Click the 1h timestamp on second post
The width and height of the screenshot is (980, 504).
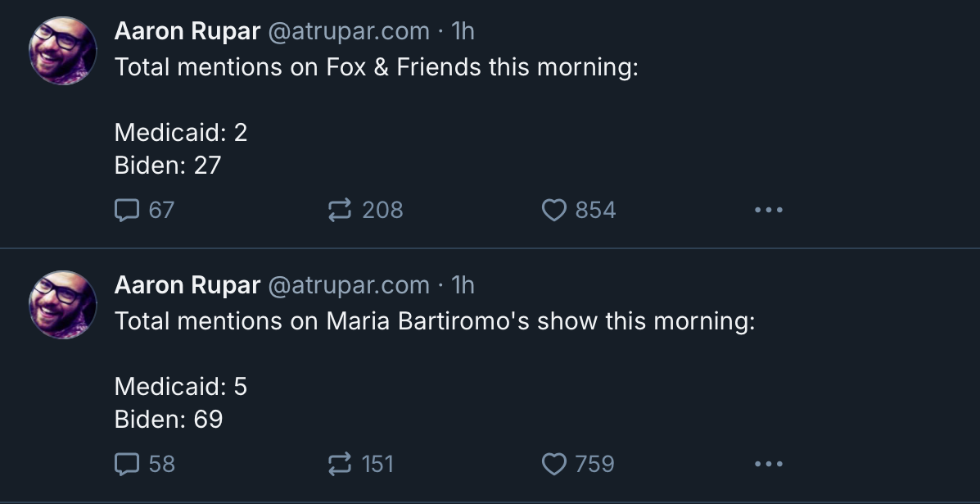[x=463, y=285]
